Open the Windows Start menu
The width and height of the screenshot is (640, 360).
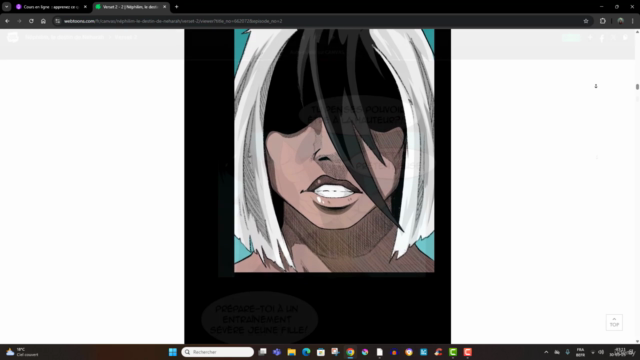pos(173,352)
